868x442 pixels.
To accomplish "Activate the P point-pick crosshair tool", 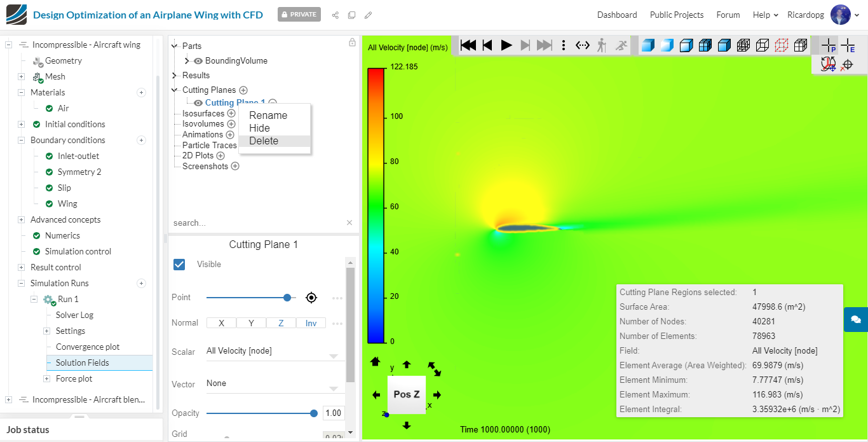I will 829,45.
